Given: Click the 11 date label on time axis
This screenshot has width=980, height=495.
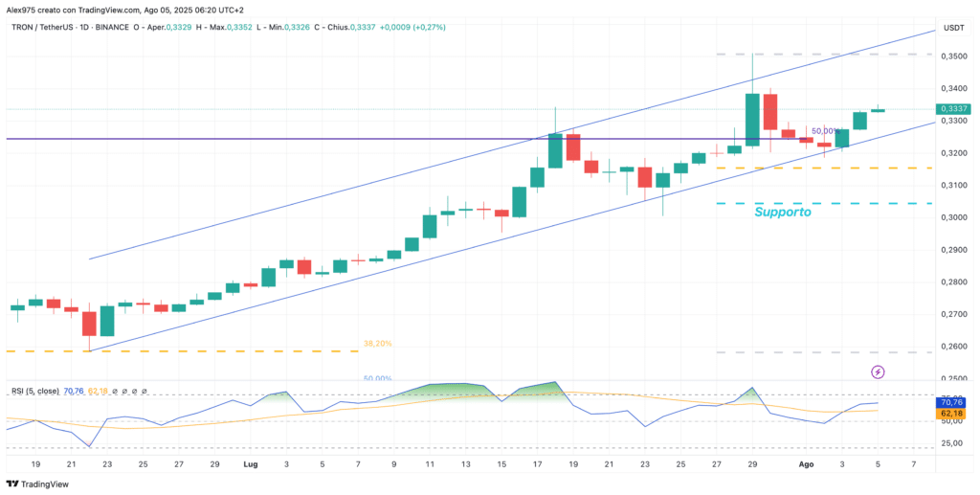Looking at the screenshot, I should coord(430,465).
